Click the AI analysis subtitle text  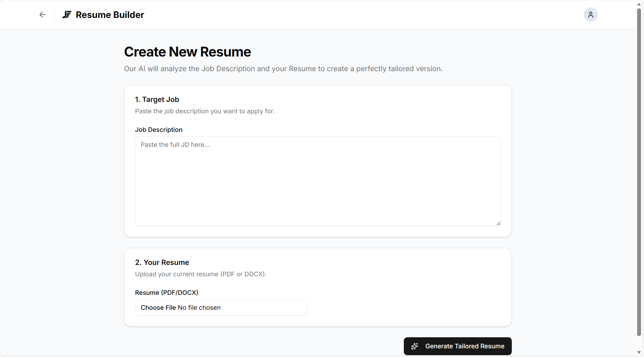(283, 68)
